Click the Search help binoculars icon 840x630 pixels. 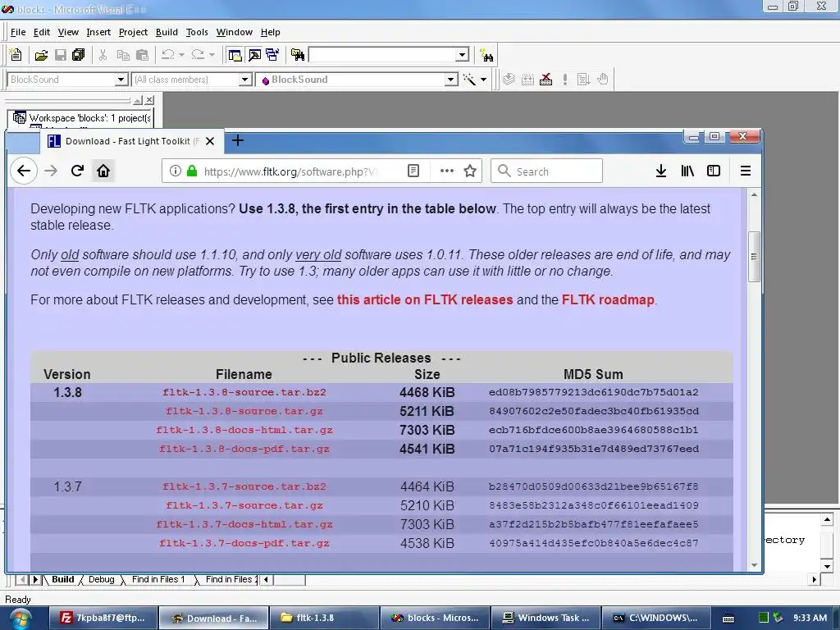(486, 55)
